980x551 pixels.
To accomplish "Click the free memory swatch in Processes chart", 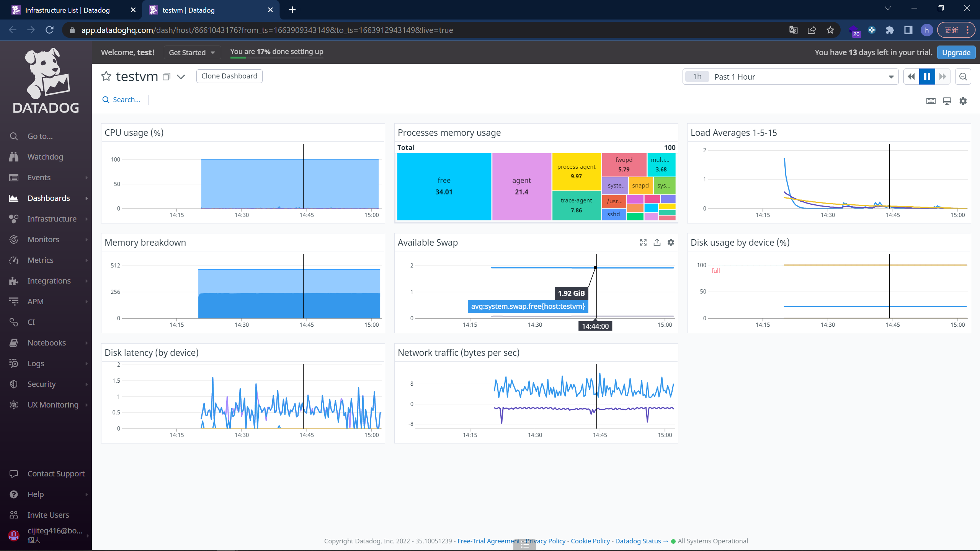I will [444, 186].
